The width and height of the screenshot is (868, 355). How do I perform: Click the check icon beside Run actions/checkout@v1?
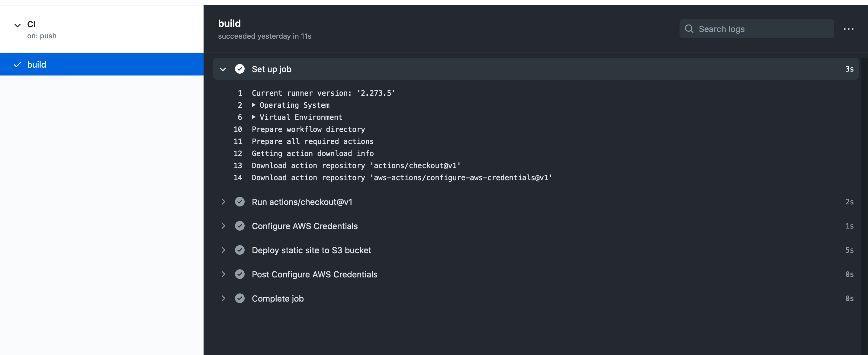[x=240, y=202]
